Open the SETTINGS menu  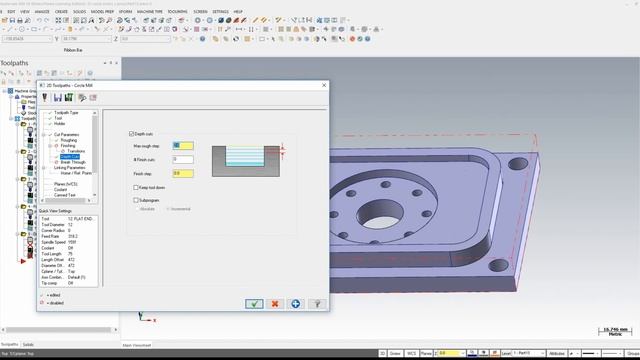tap(220, 11)
